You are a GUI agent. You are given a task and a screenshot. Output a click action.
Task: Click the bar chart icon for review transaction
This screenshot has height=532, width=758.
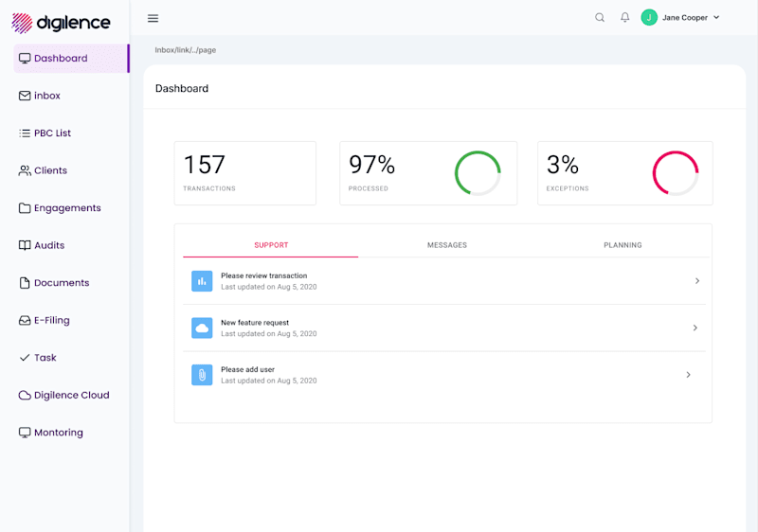201,281
